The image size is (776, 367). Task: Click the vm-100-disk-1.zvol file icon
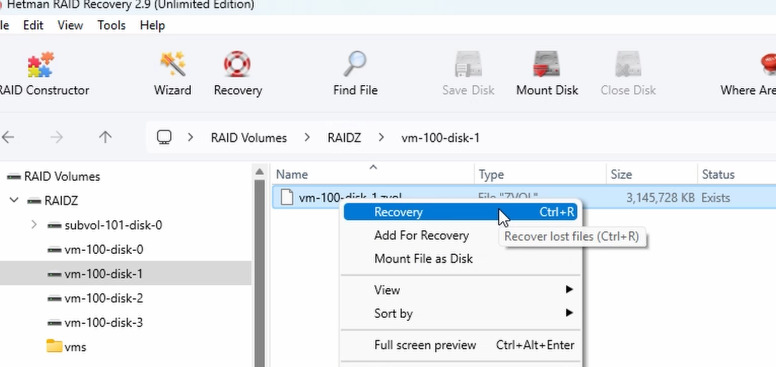287,197
